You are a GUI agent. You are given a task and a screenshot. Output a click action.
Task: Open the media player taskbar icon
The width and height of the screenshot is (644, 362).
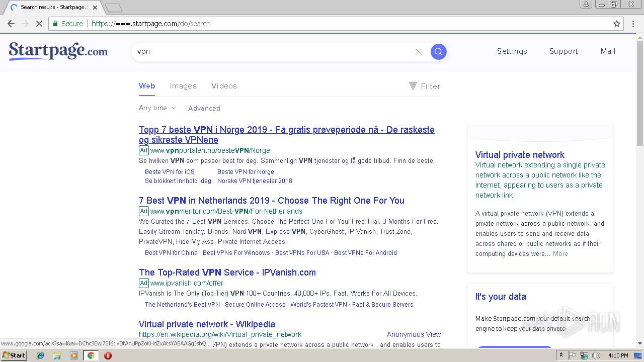point(74,355)
